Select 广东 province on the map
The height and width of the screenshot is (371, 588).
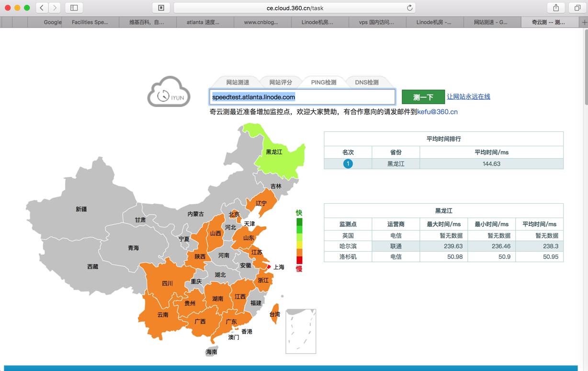coord(231,322)
